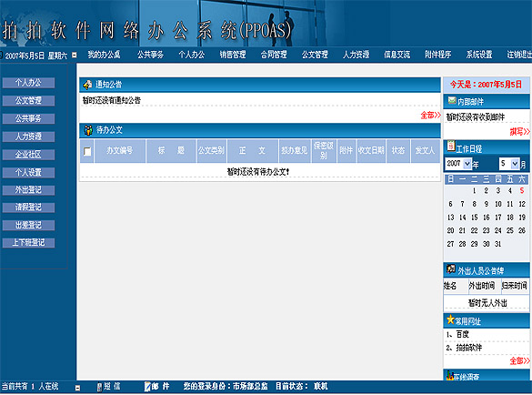Open 公文管理 top menu item
The image size is (532, 395).
315,55
